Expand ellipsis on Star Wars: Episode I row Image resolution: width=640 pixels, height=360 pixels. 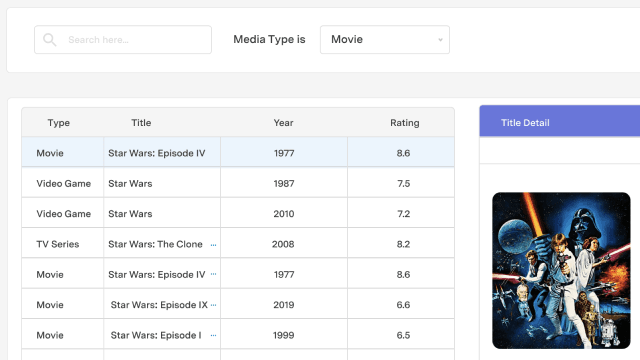coord(213,336)
